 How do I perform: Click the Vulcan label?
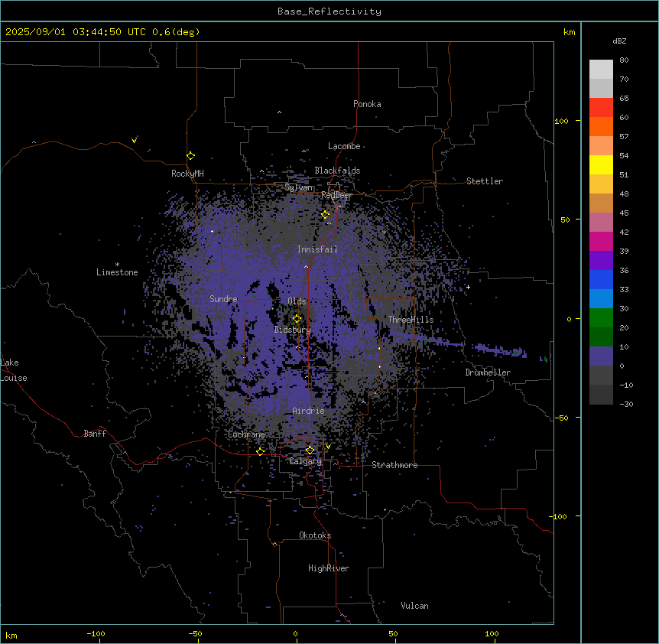tap(415, 606)
